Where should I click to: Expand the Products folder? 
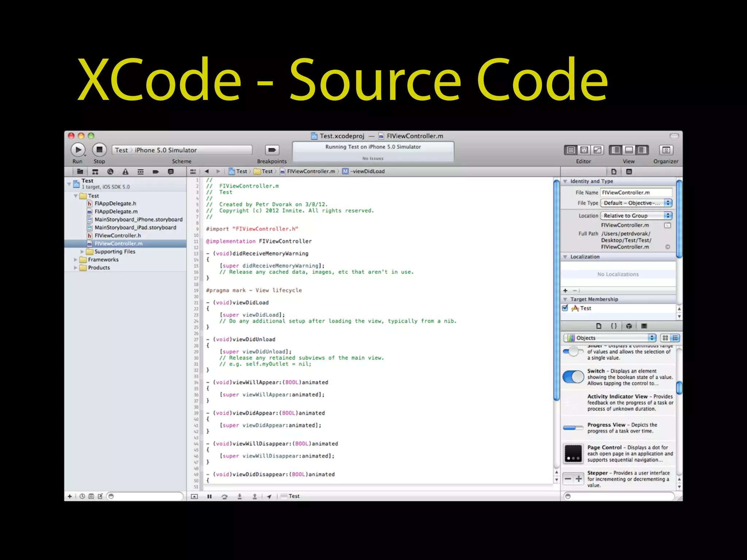coord(76,268)
